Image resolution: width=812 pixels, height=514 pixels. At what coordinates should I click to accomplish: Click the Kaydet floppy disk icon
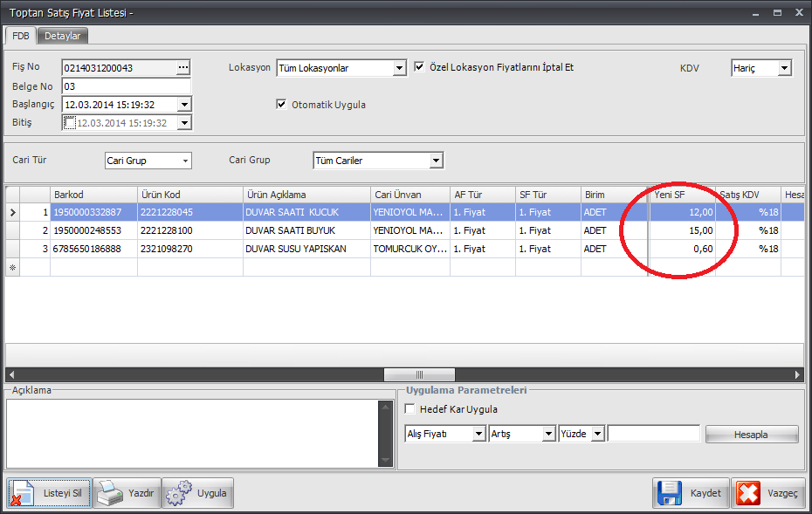pyautogui.click(x=669, y=493)
